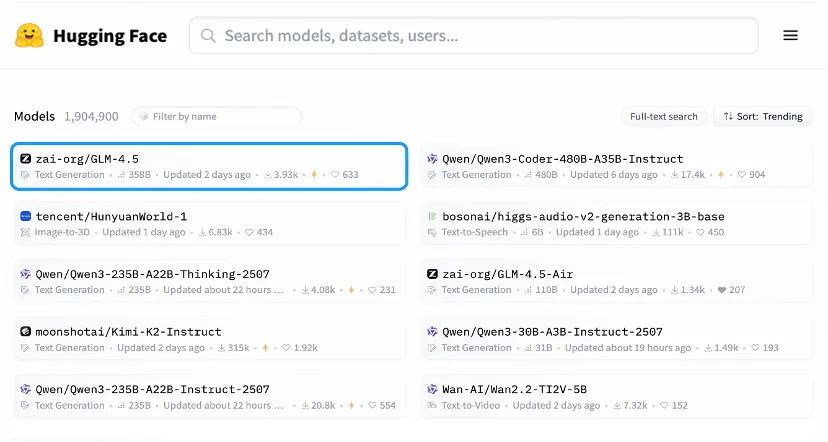Click '358B' parameter size on GLM-4.5
The image size is (828, 442).
pos(139,174)
